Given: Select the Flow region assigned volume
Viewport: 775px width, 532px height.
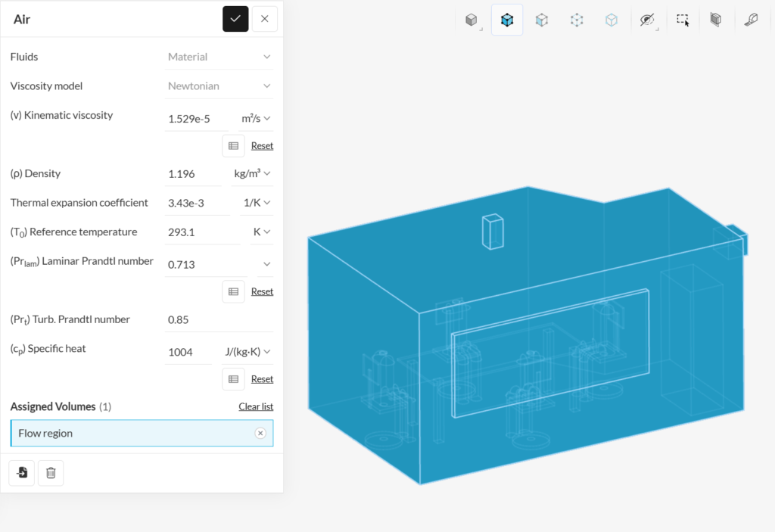Looking at the screenshot, I should pos(142,433).
